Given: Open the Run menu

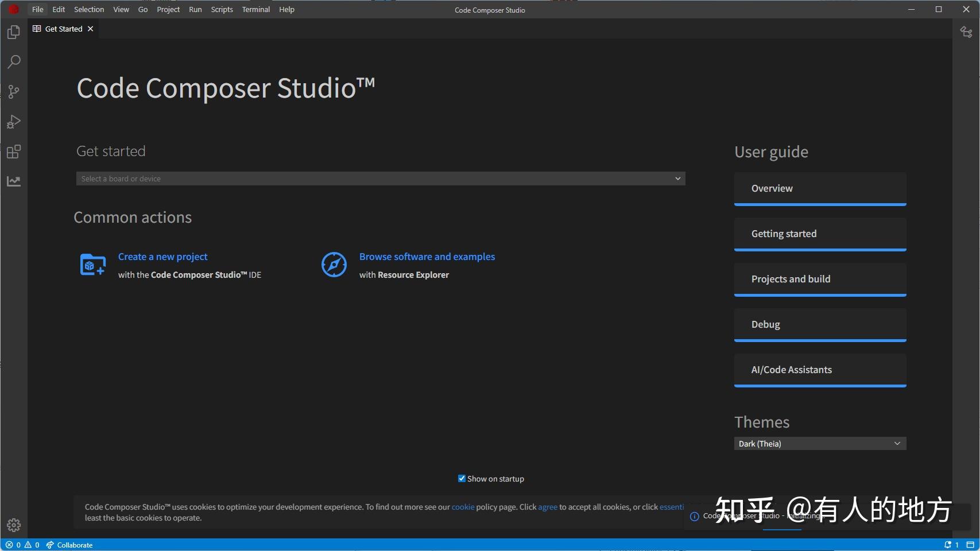Looking at the screenshot, I should coord(195,9).
